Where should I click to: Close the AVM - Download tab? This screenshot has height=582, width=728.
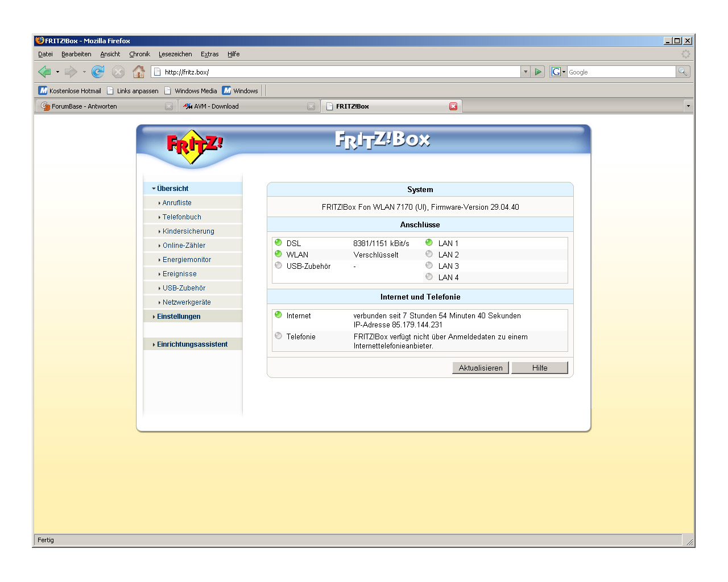tap(311, 106)
